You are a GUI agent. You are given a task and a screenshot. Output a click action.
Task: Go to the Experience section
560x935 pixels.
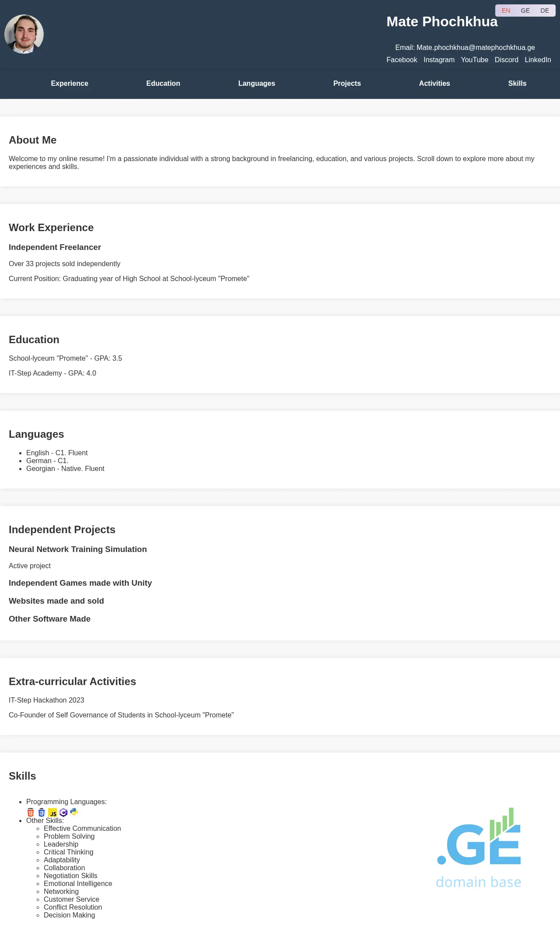[x=70, y=83]
